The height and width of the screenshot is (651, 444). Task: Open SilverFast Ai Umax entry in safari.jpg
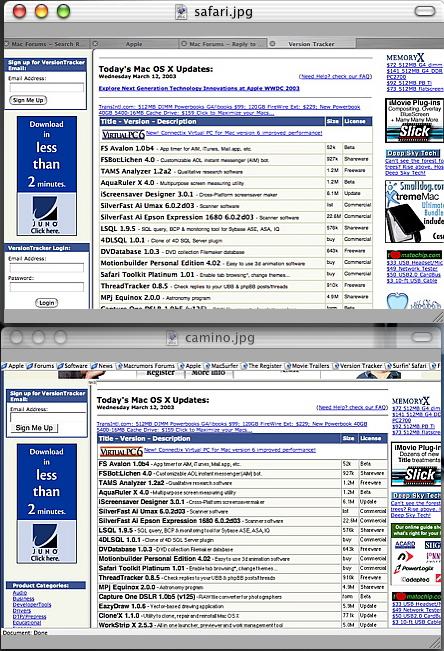click(x=147, y=206)
